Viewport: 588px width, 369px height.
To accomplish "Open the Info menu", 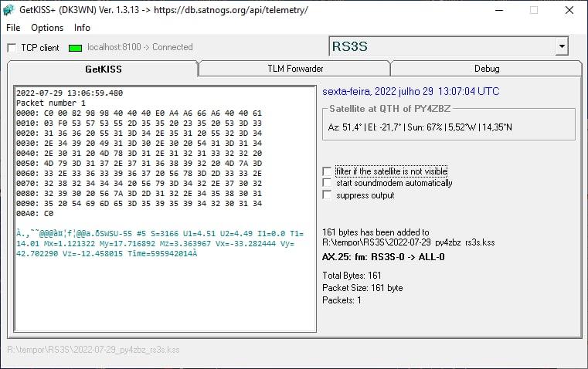I will pos(82,28).
